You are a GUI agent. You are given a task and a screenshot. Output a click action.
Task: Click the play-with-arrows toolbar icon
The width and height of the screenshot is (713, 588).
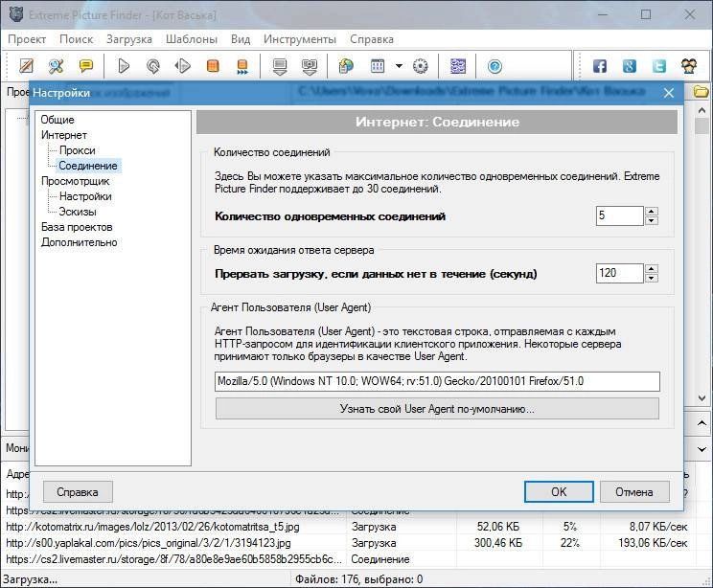pos(183,66)
